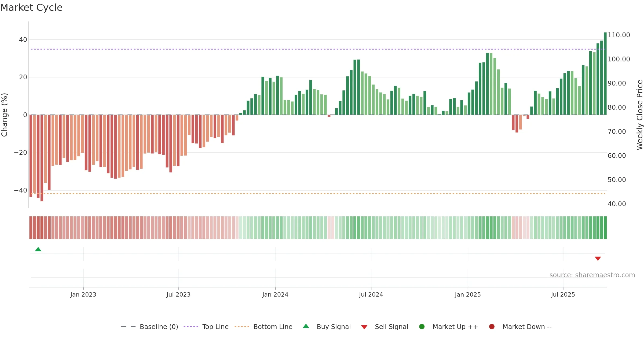Click the Market Cycle chart title
Image resolution: width=644 pixels, height=362 pixels.
point(31,8)
